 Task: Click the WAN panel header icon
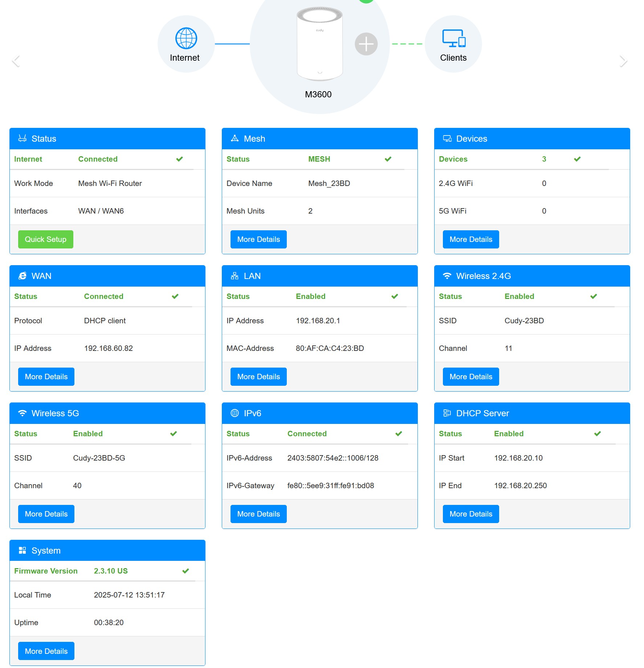pyautogui.click(x=23, y=276)
